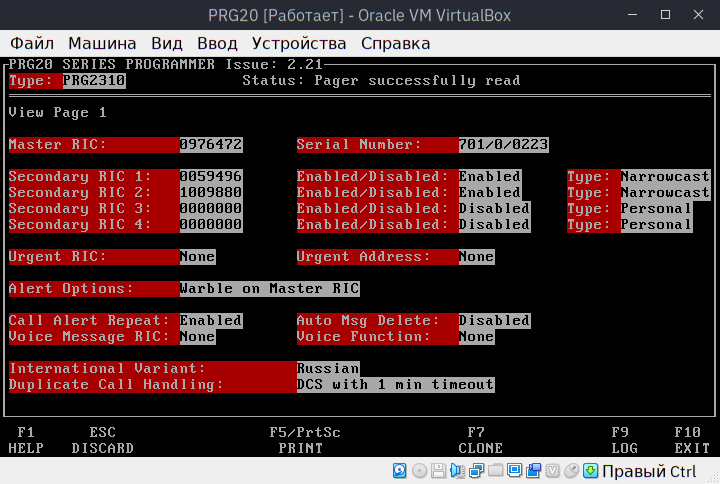Click Personal type of Secondary RIC 3
Image resolution: width=720 pixels, height=484 pixels.
656,209
